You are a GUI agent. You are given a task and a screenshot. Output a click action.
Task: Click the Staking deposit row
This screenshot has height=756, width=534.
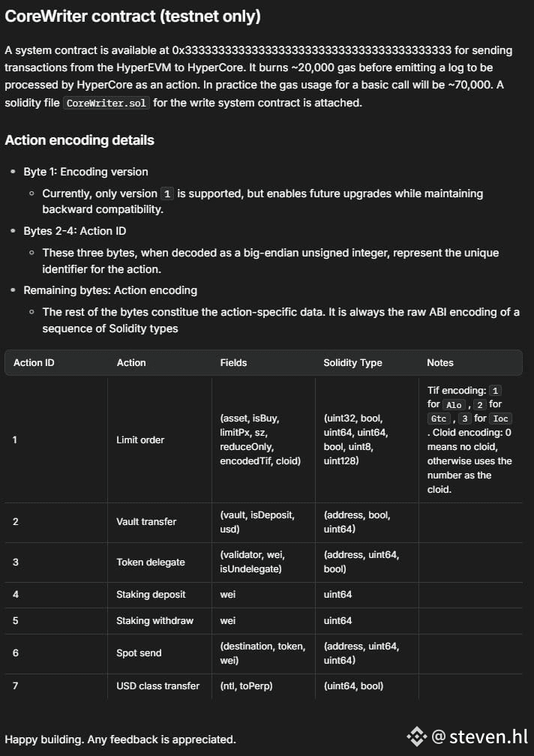[264, 595]
